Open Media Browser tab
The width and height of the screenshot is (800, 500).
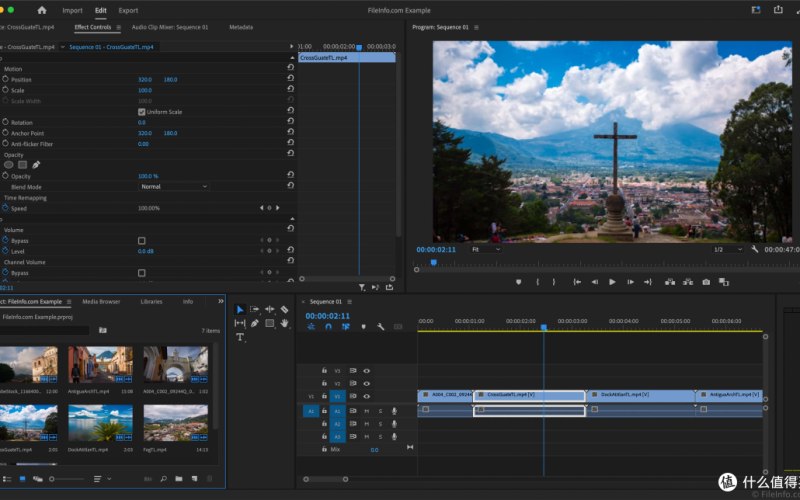(101, 302)
